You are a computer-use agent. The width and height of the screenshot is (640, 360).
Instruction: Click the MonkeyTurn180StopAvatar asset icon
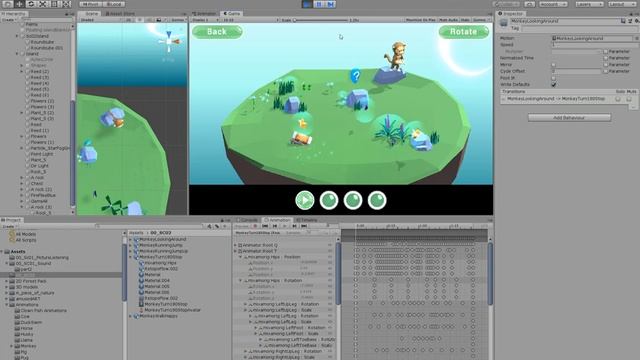(141, 310)
